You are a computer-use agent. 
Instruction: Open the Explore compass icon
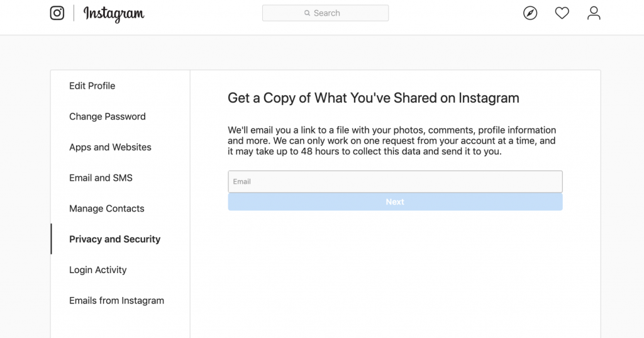pyautogui.click(x=530, y=13)
